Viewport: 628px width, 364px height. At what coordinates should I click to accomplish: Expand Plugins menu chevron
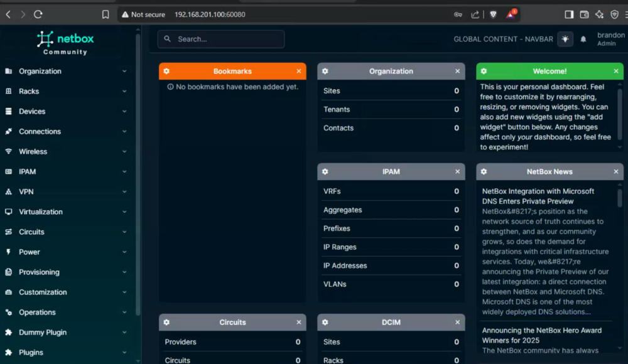point(124,352)
